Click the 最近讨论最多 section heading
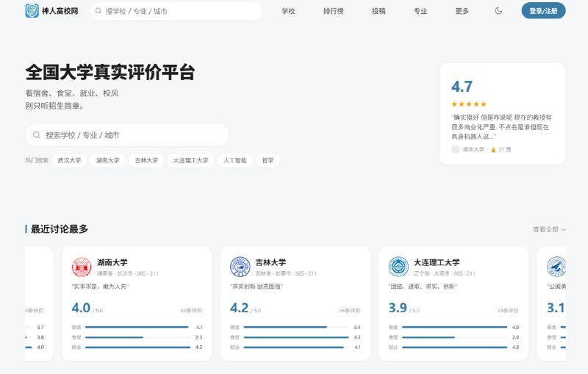The image size is (588, 374). 60,229
